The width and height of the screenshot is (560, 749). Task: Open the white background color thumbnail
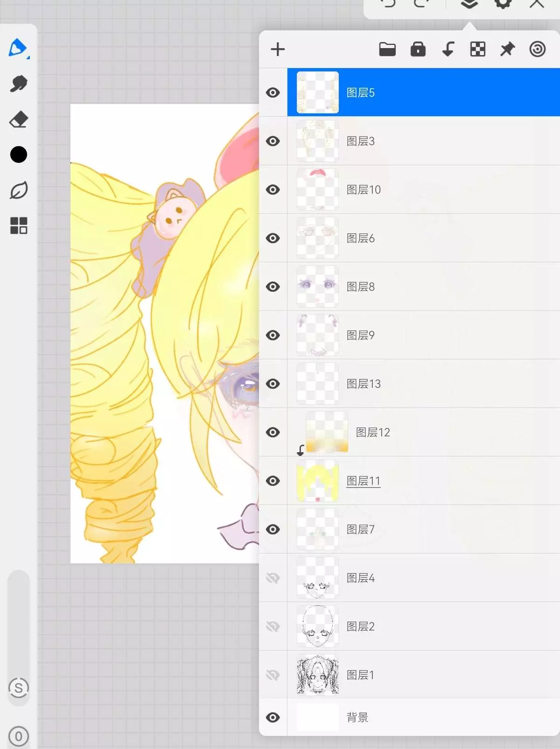[x=318, y=717]
